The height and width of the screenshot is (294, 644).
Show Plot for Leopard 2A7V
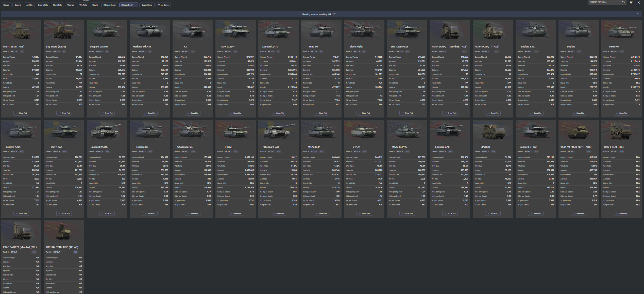[278, 113]
